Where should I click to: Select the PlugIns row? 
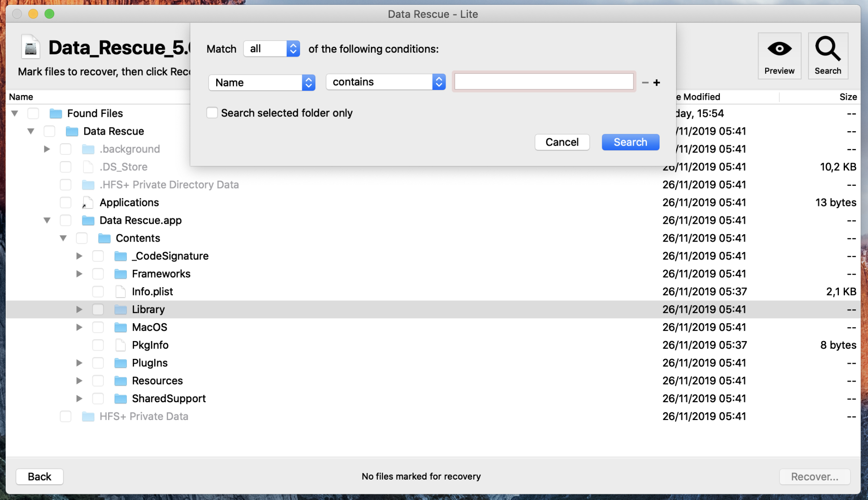[433, 363]
